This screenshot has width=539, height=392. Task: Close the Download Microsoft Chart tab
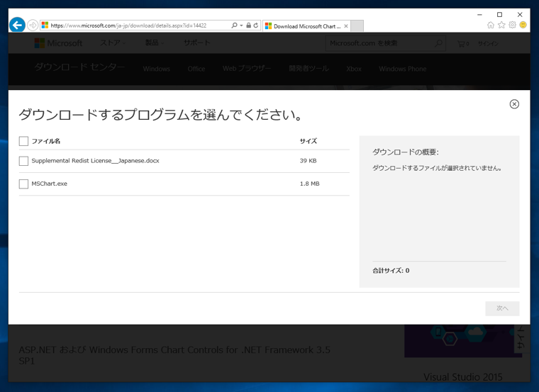[346, 26]
